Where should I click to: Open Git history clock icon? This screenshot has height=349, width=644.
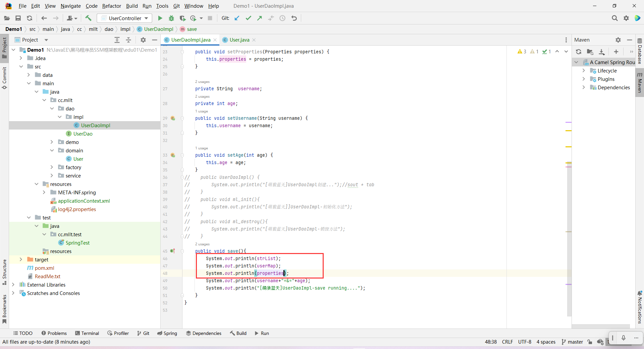282,18
